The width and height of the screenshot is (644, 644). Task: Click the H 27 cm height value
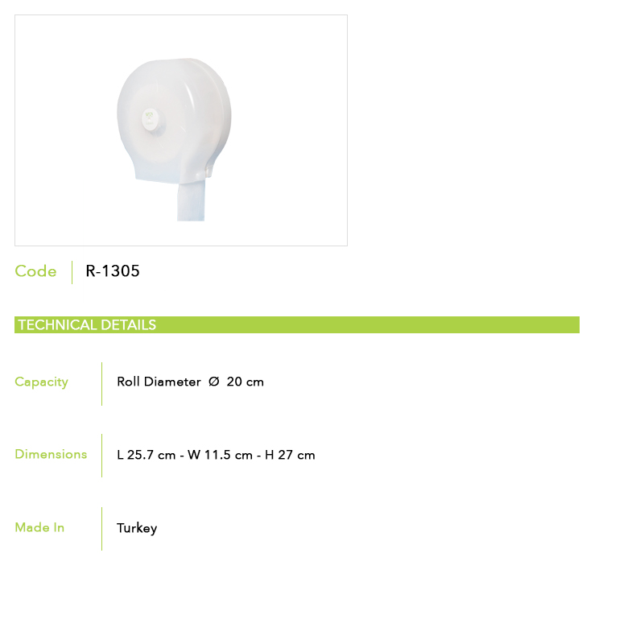[290, 456]
